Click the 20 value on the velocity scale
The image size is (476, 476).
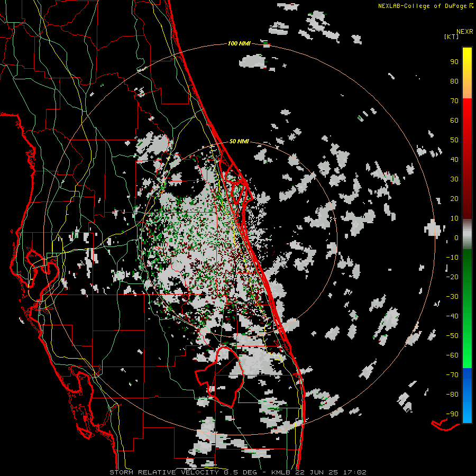(454, 198)
